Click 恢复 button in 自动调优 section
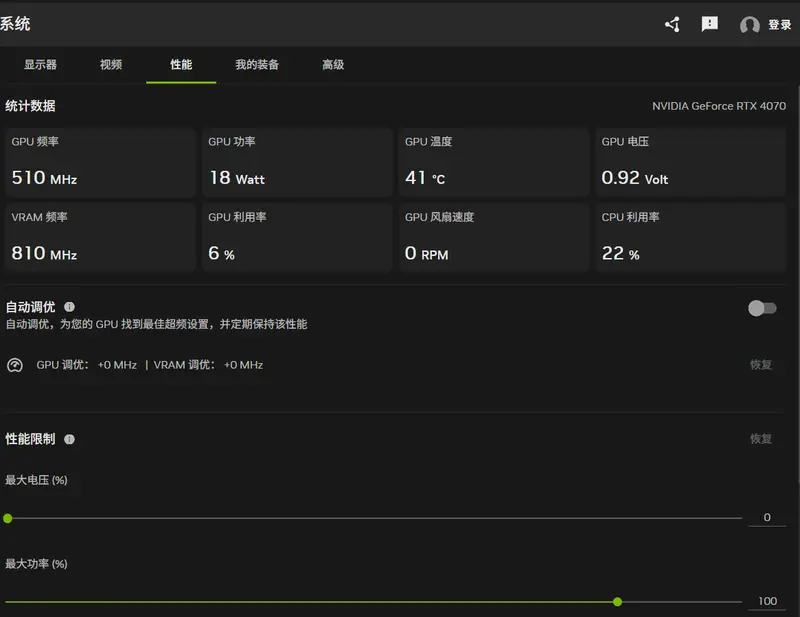Viewport: 800px width, 617px height. pos(761,365)
